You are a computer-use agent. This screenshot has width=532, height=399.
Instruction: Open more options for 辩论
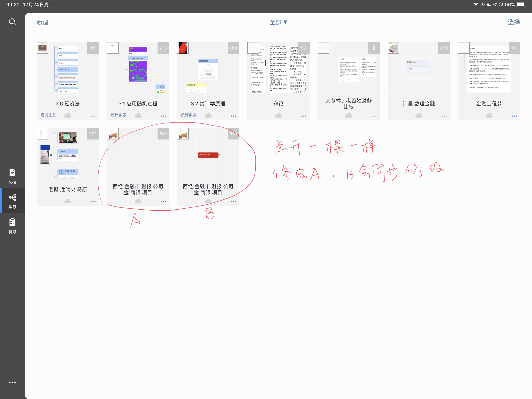[304, 116]
